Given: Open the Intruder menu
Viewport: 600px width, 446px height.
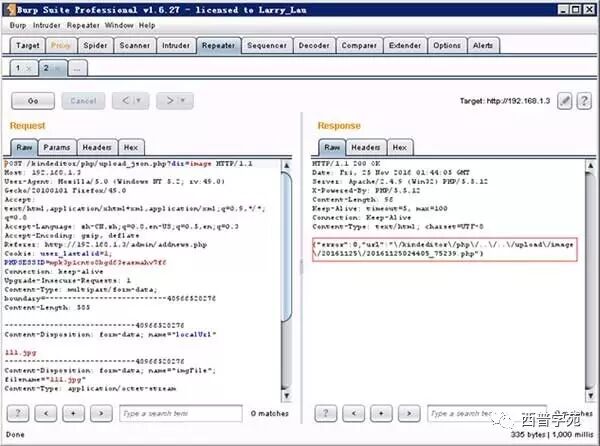Looking at the screenshot, I should coord(47,26).
